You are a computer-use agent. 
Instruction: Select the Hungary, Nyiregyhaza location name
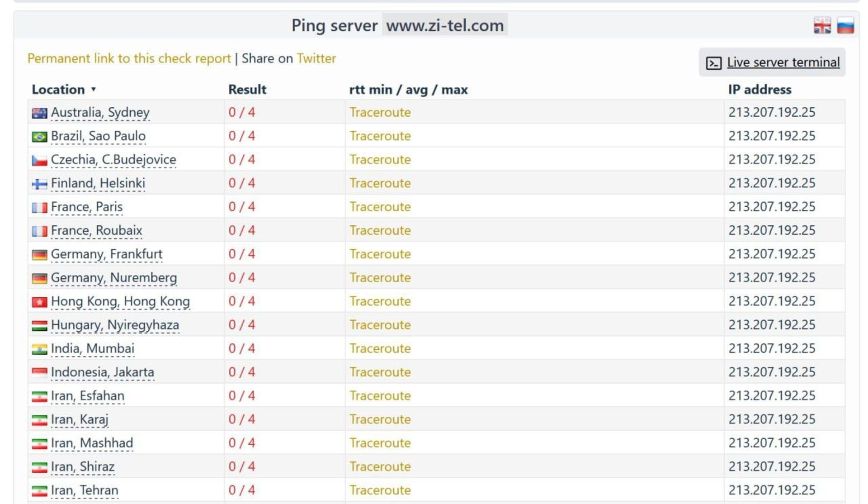[x=115, y=325]
